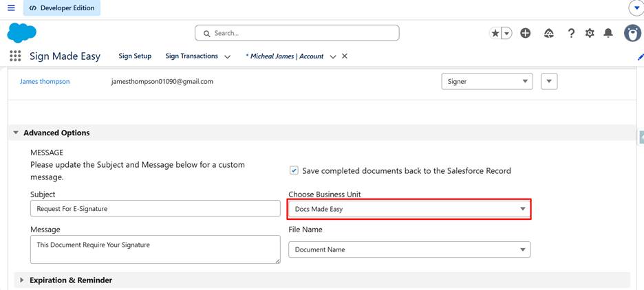Open the Setup gear icon
Screen dimensions: 644x290
tap(590, 33)
